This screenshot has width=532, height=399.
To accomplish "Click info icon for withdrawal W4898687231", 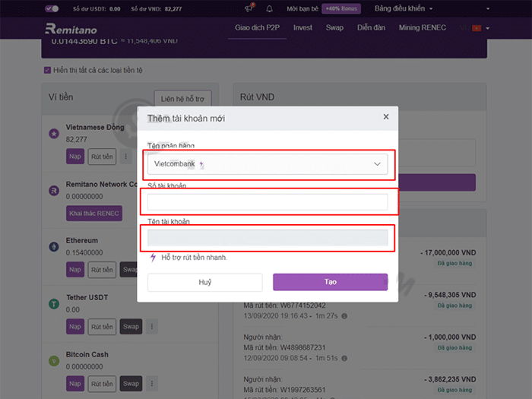I will click(x=344, y=358).
